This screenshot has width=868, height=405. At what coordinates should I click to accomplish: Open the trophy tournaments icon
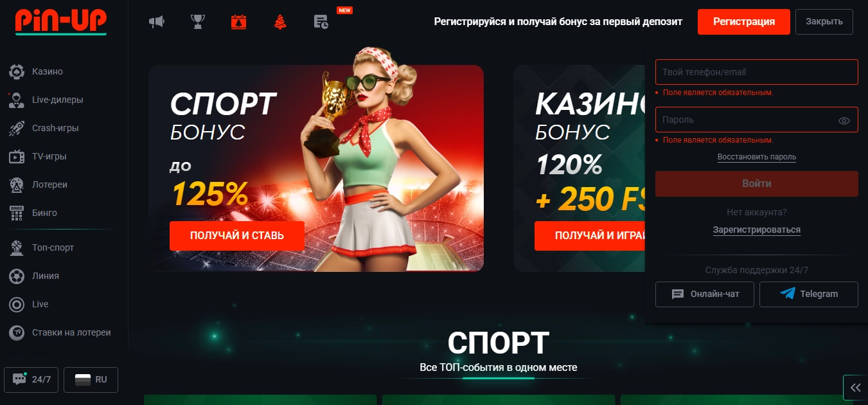point(197,22)
